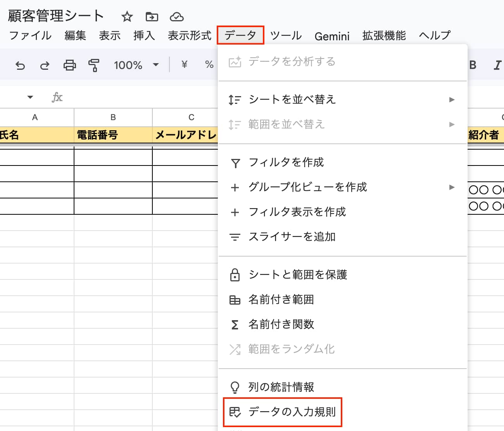Choose フィルタ表示を作成 menu item
Screen dimensions: 504x431
(343, 212)
